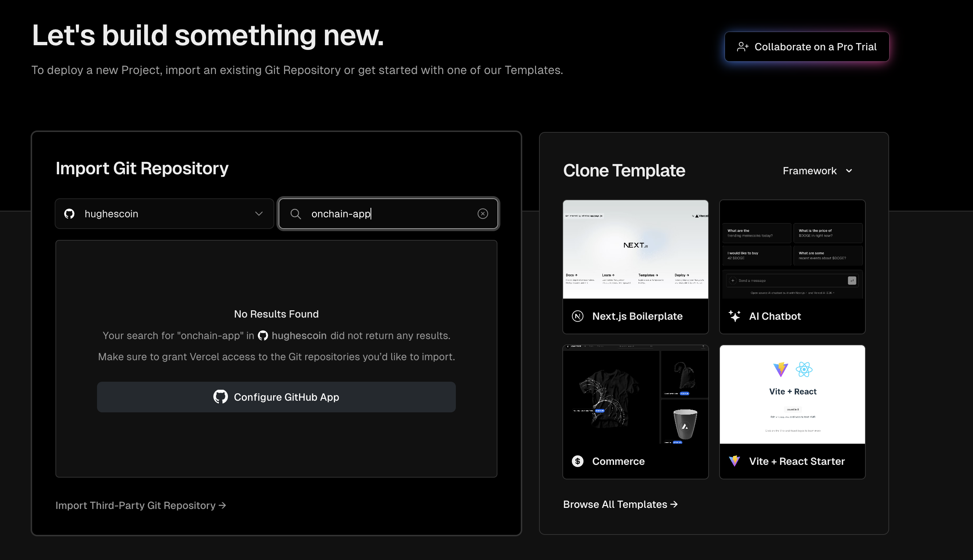
Task: Select the AI Chatbot template preview
Action: (792, 249)
